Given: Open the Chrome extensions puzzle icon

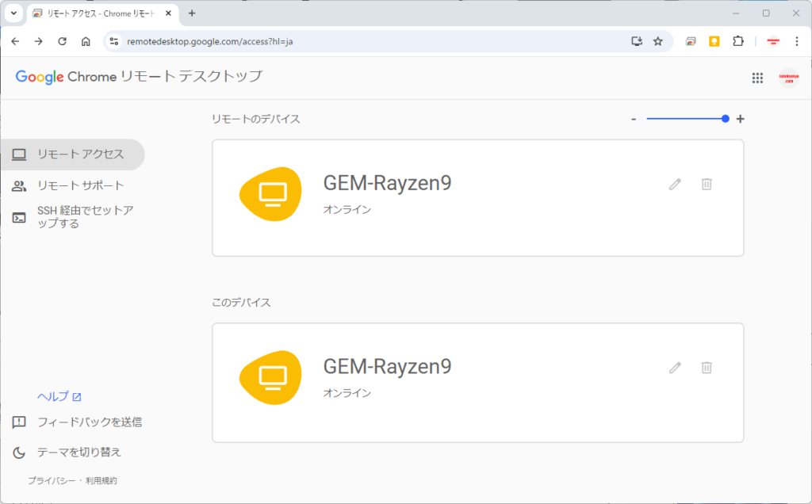Looking at the screenshot, I should coord(738,41).
